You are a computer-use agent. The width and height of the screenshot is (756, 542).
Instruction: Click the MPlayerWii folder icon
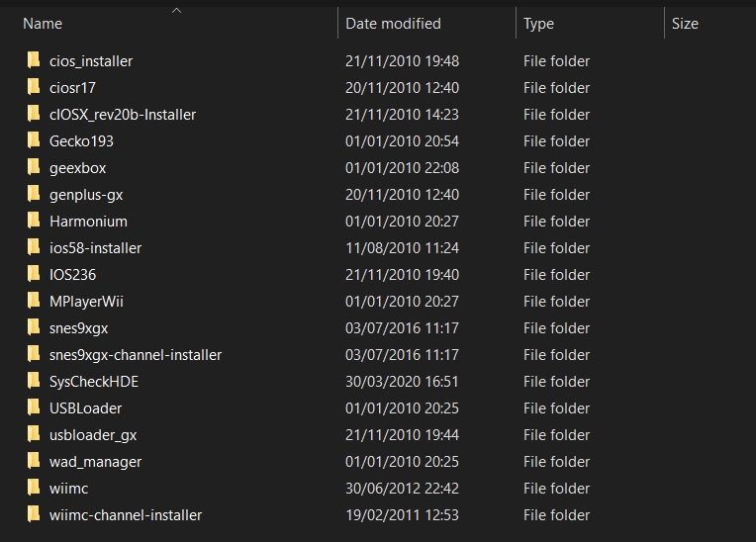pos(34,301)
